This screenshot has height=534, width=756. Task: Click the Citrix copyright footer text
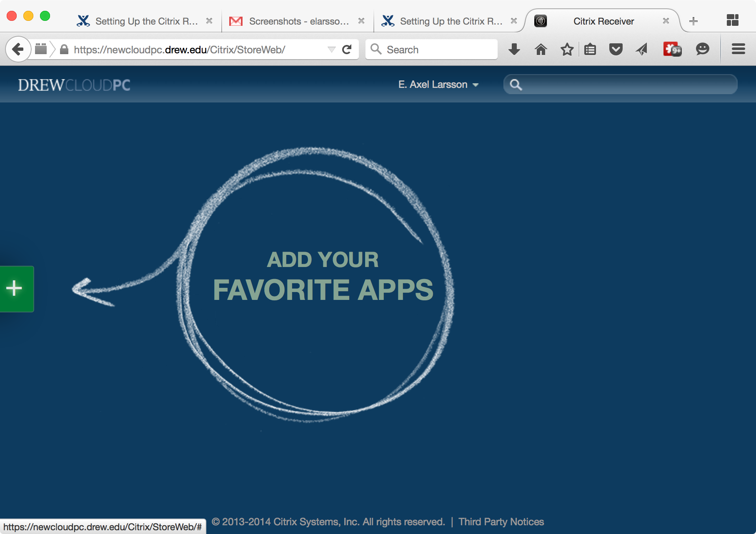(328, 522)
